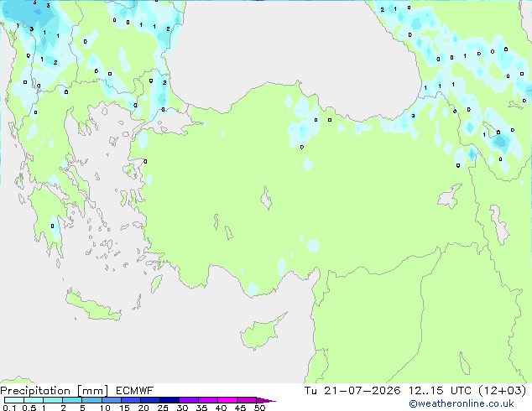
Task: Click the Precipitation [mm] title label
Action: [55, 391]
